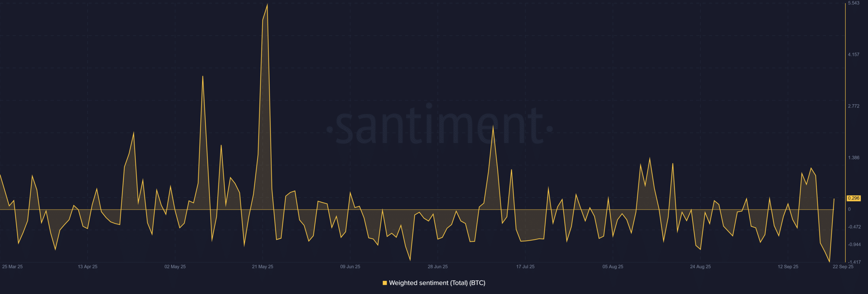Click the 2.772 y-axis value
Viewport: 868px width, 294px height.
click(x=853, y=106)
